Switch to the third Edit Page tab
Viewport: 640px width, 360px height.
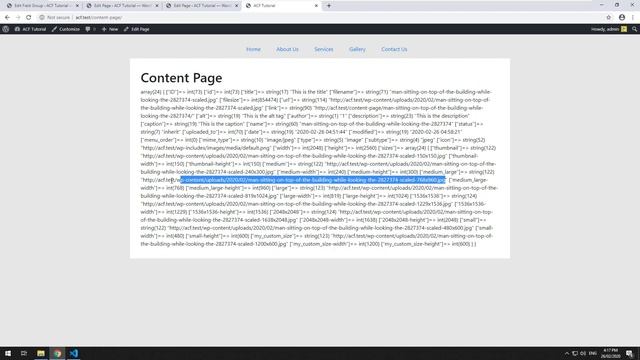[x=201, y=6]
